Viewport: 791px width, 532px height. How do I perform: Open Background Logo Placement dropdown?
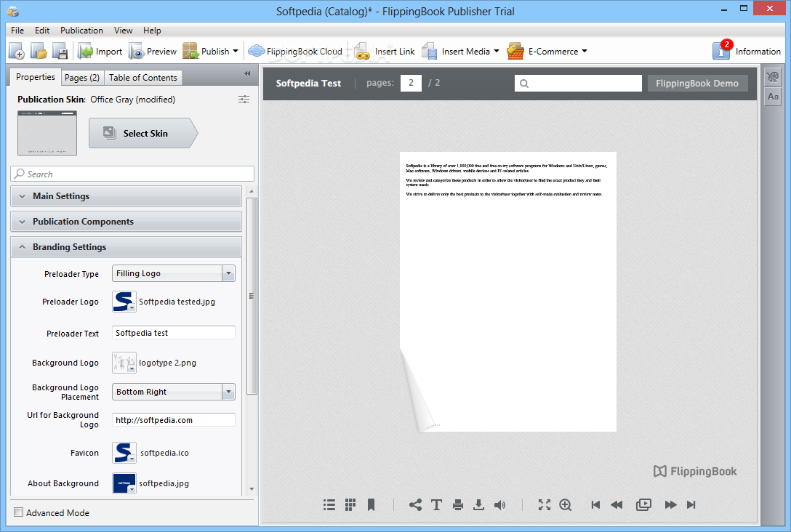click(x=174, y=392)
